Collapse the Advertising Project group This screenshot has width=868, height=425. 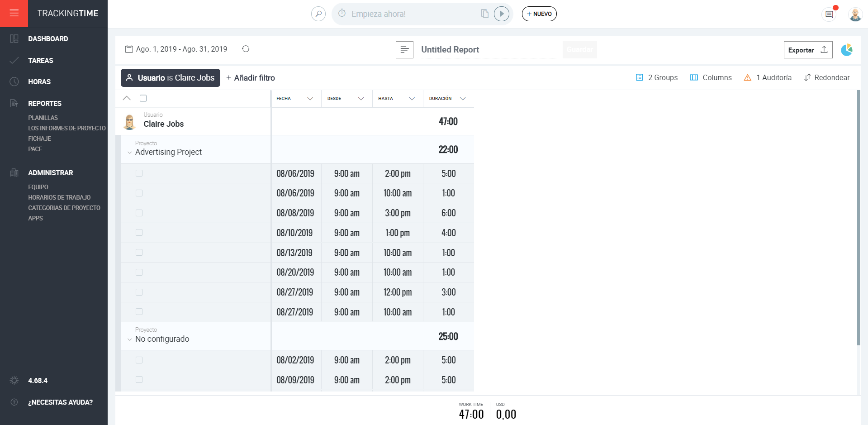click(x=129, y=153)
